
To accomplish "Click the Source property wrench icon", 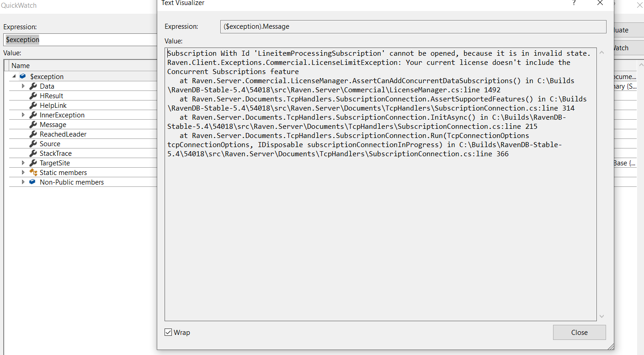I will [33, 143].
